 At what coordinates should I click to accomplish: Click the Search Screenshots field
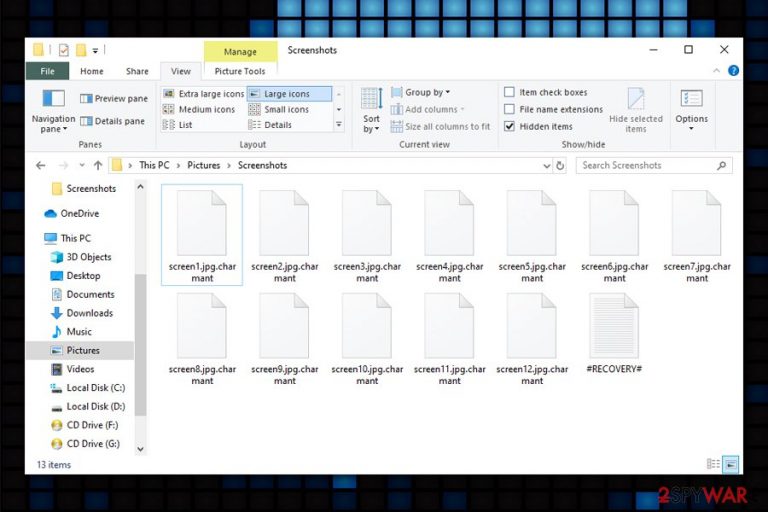654,166
